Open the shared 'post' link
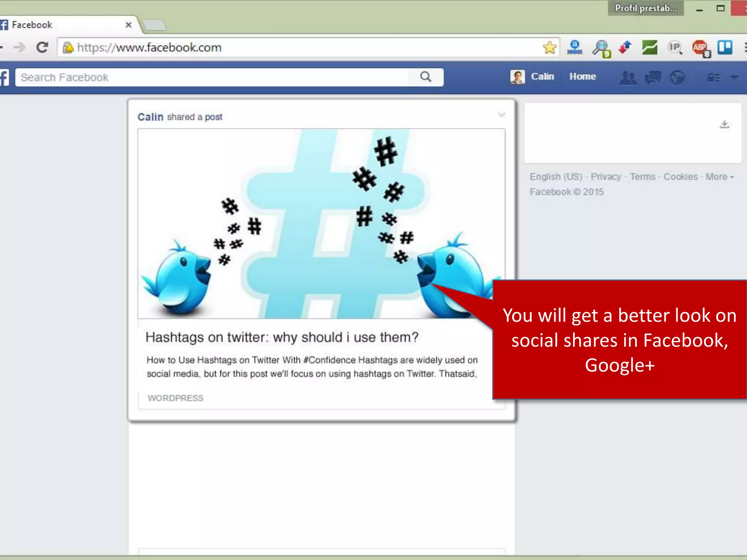747x560 pixels. tap(213, 117)
